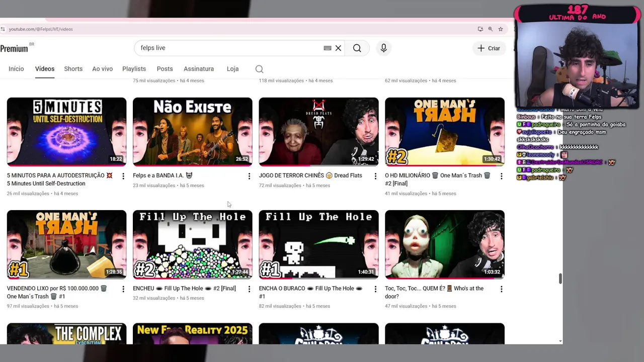
Task: Search within channel using the tab bar magnifier
Action: pos(259,69)
